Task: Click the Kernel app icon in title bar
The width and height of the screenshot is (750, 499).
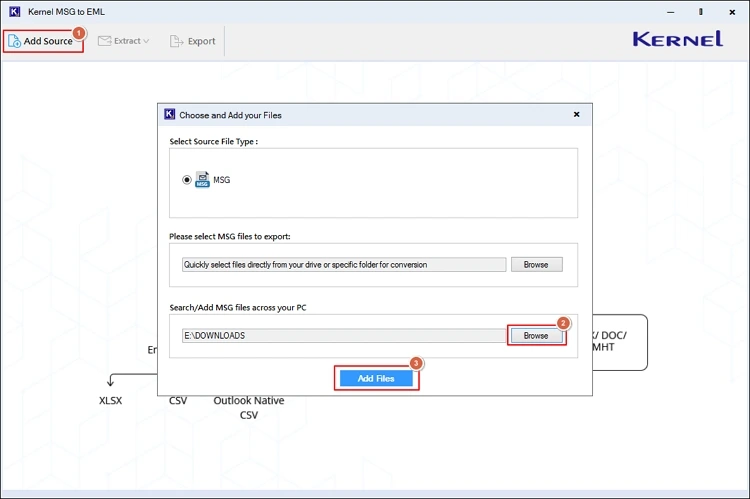Action: tap(15, 11)
